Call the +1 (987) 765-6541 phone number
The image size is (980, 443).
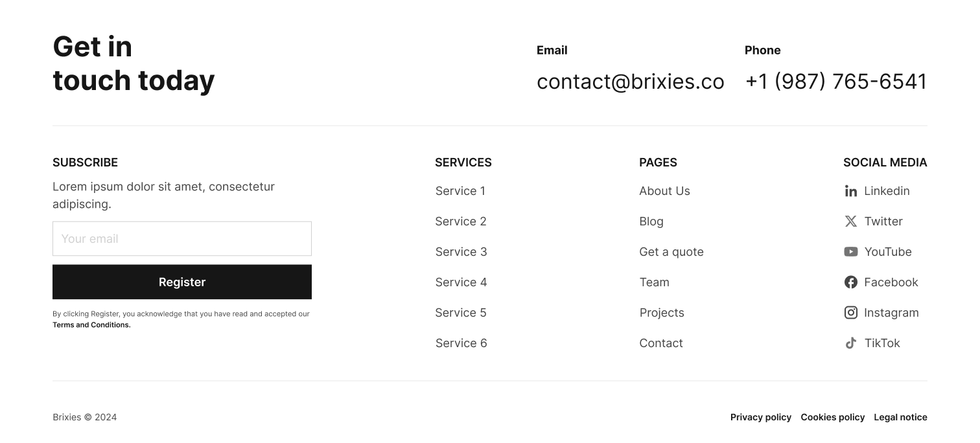836,82
